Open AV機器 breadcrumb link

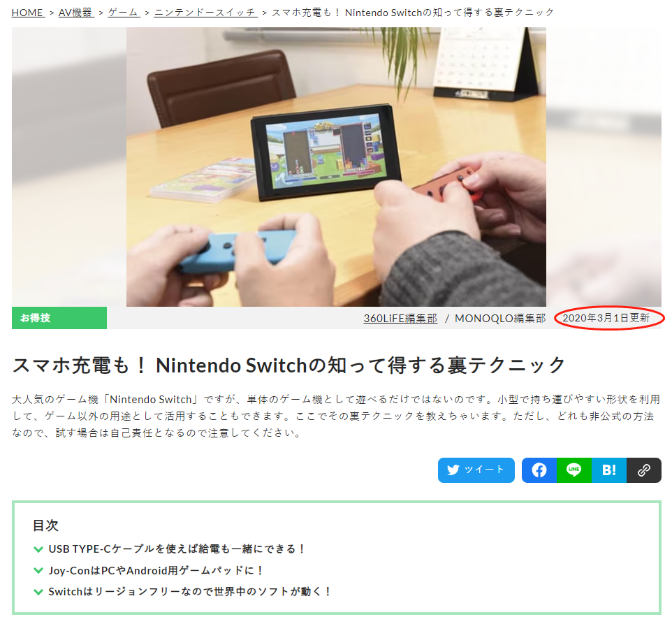pos(76,13)
